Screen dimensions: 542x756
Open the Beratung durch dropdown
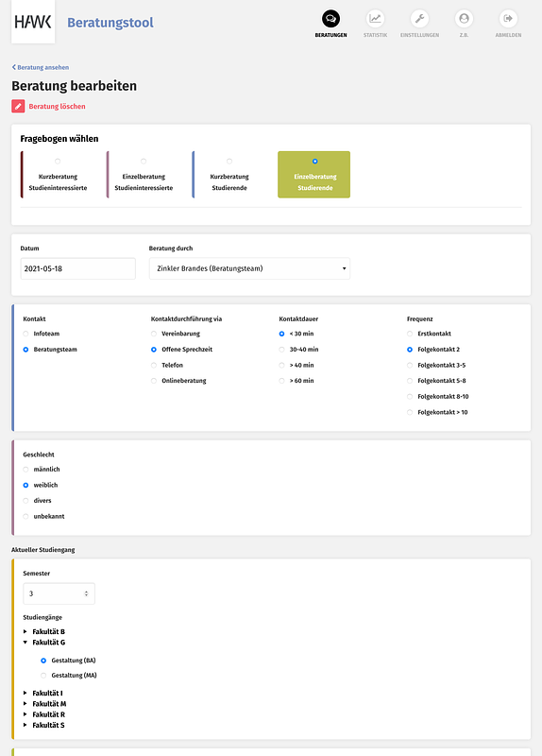(249, 268)
